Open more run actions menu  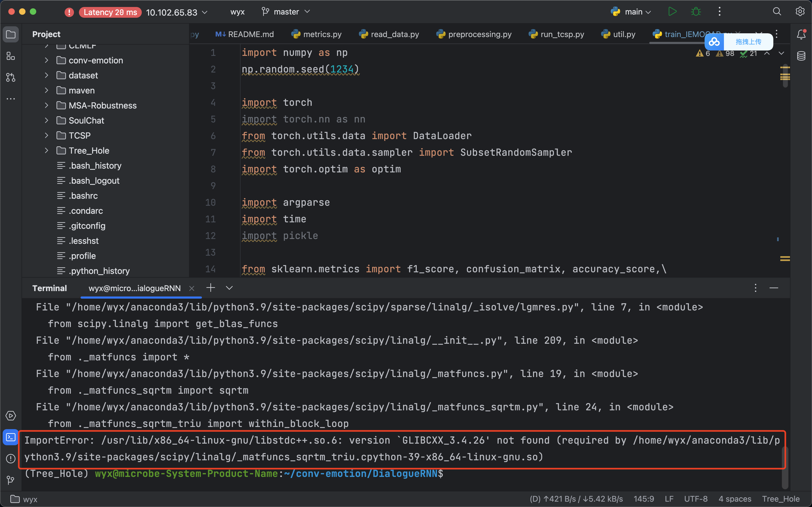pos(719,12)
